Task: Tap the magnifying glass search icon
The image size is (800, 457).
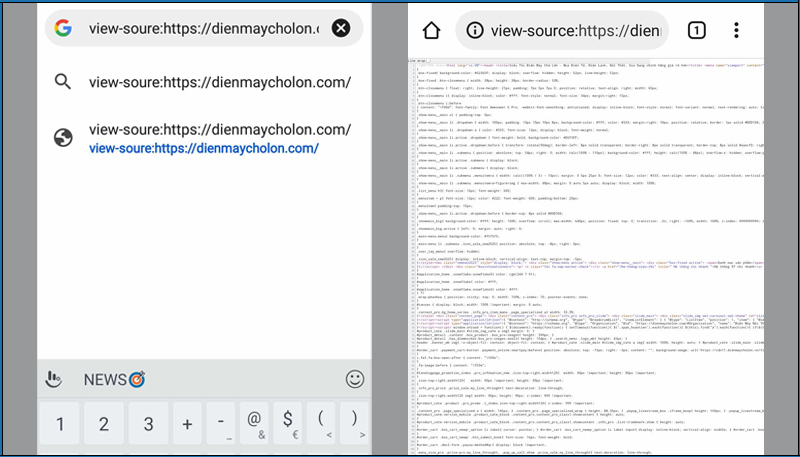Action: 63,82
